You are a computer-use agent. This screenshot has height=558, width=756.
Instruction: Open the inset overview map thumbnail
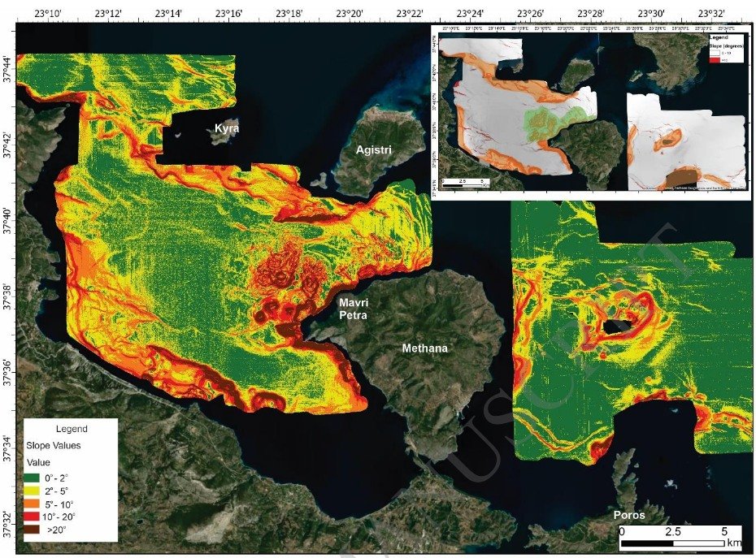(x=593, y=113)
